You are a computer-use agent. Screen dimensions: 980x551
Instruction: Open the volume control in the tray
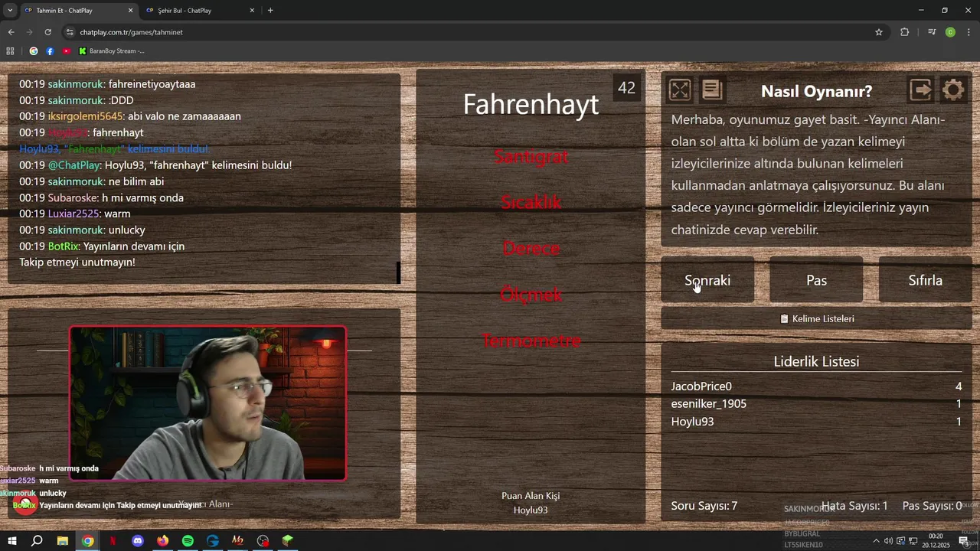point(888,541)
